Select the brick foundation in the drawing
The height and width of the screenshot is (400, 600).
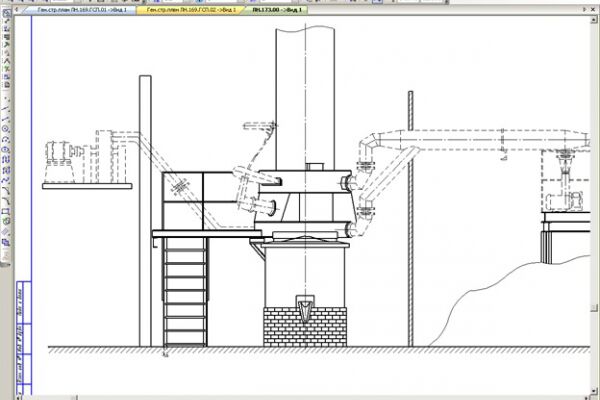305,327
